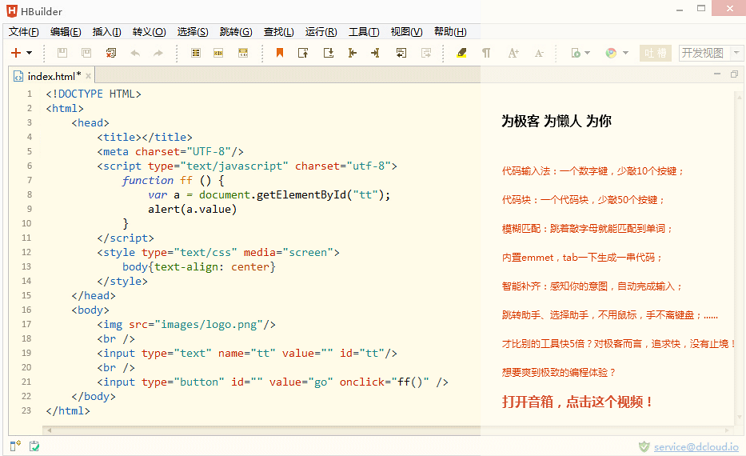This screenshot has height=456, width=746.
Task: Toggle the orange Bookmark icon
Action: 280,53
